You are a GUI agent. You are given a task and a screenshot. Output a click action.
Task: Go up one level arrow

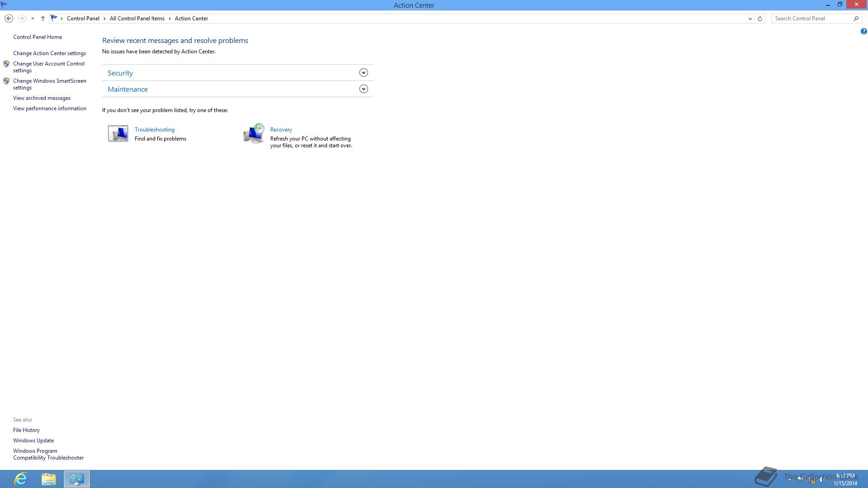tap(42, 19)
